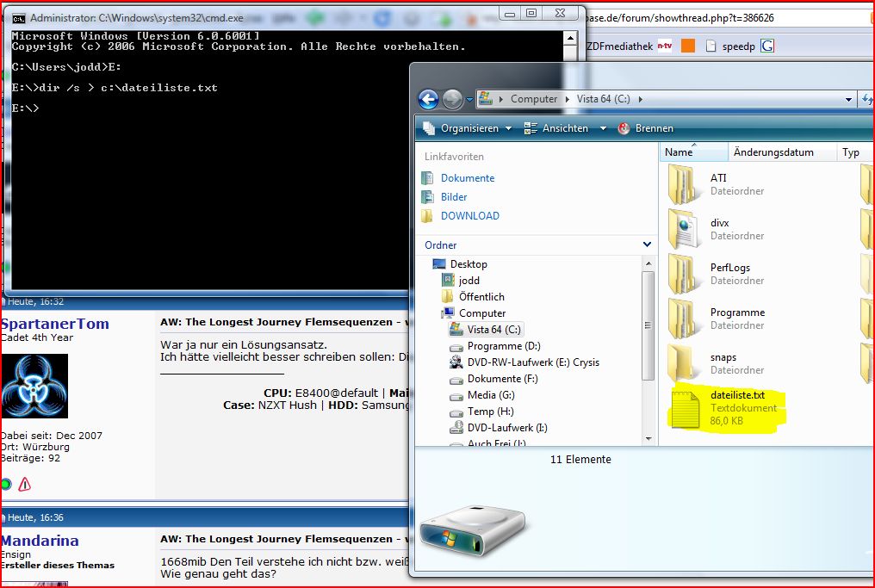
Task: Open the n-tv bookmark icon
Action: coord(665,46)
